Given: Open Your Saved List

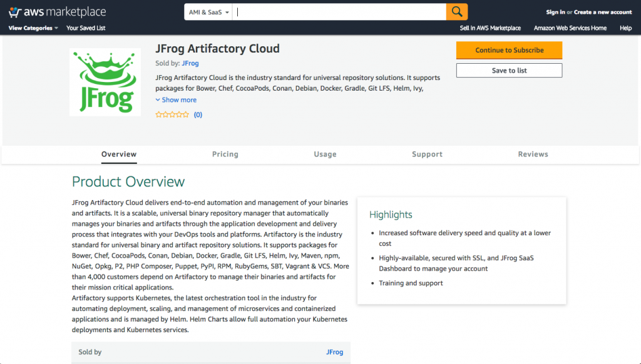Looking at the screenshot, I should (x=86, y=28).
